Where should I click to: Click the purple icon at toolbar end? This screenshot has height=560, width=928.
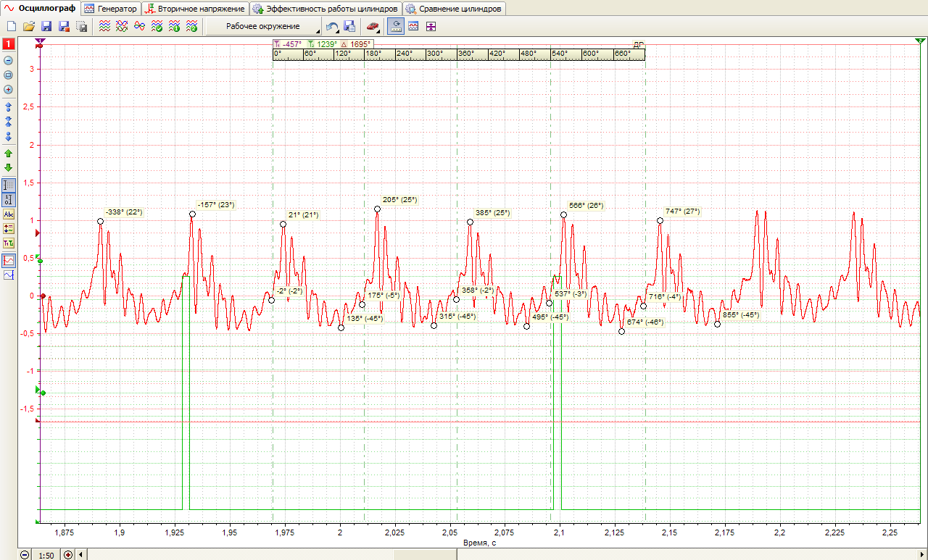click(431, 27)
